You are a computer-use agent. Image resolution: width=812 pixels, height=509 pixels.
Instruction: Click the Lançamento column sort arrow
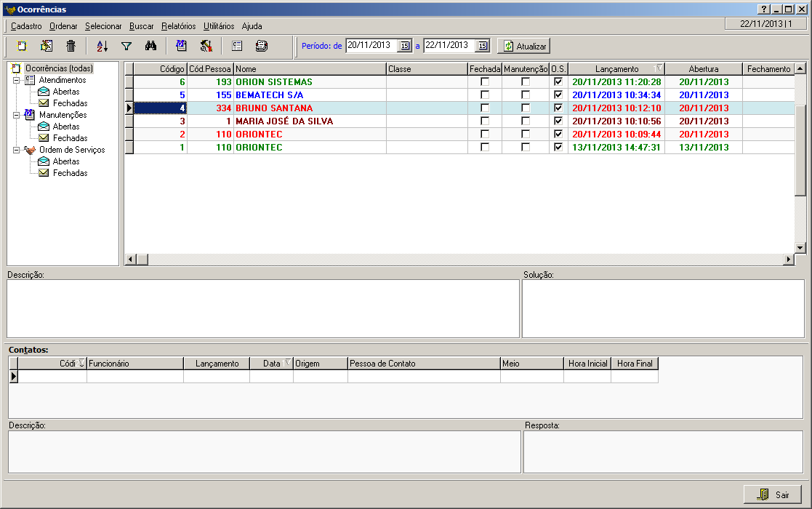coord(659,68)
